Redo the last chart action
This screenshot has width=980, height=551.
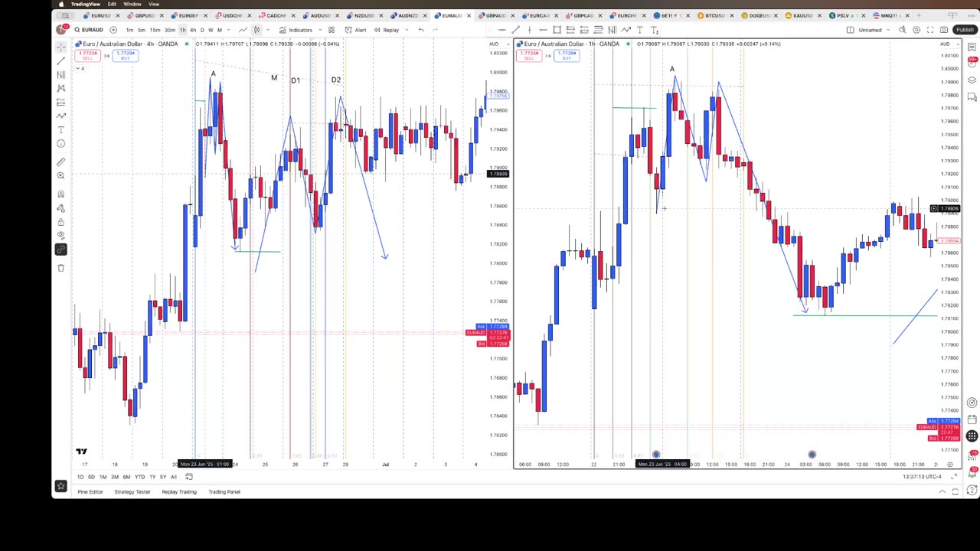[436, 30]
